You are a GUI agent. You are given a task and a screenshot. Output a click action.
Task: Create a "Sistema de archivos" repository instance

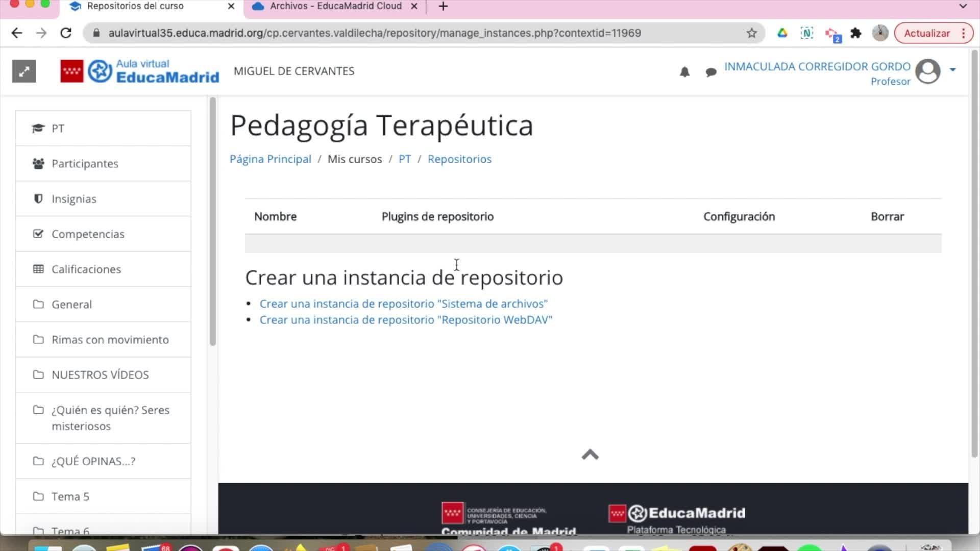[x=403, y=304]
